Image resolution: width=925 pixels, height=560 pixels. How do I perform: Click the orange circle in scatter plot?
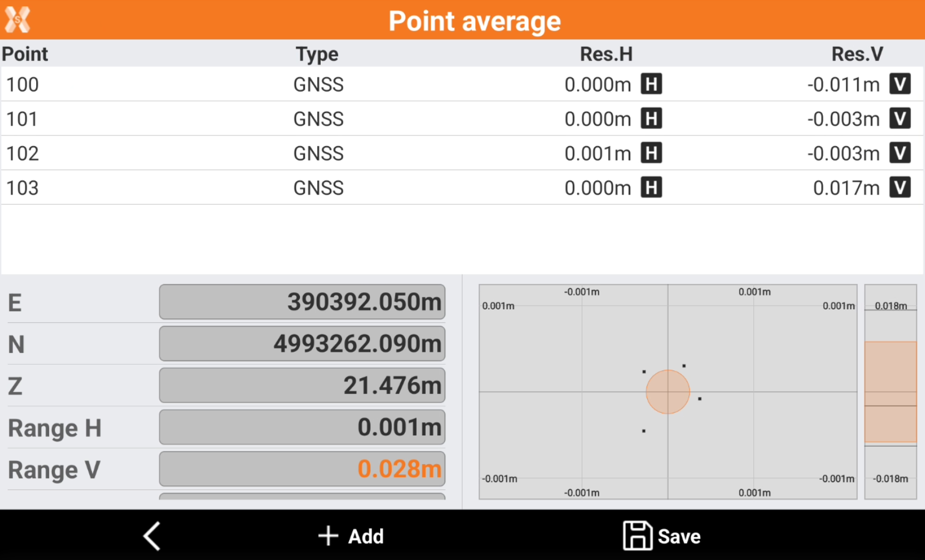[667, 392]
